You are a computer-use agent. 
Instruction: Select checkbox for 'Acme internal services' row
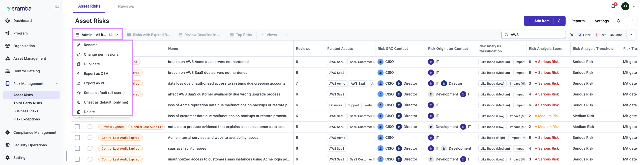77,138
